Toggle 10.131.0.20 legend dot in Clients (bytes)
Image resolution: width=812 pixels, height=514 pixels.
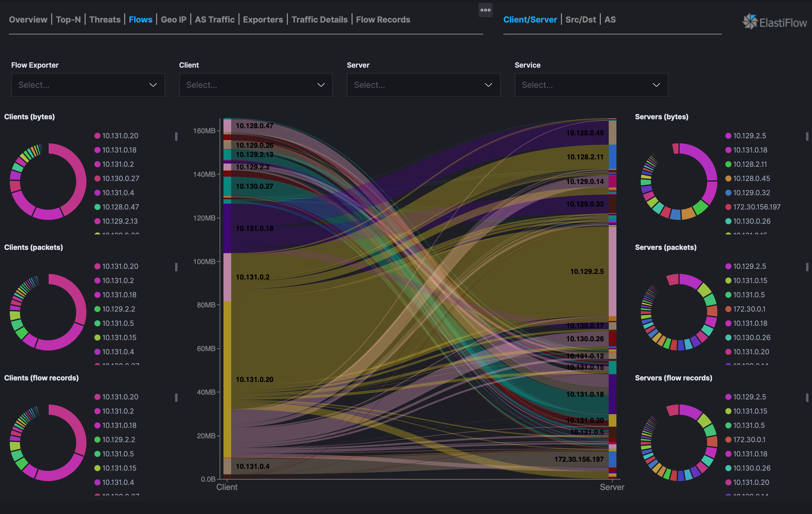(97, 136)
